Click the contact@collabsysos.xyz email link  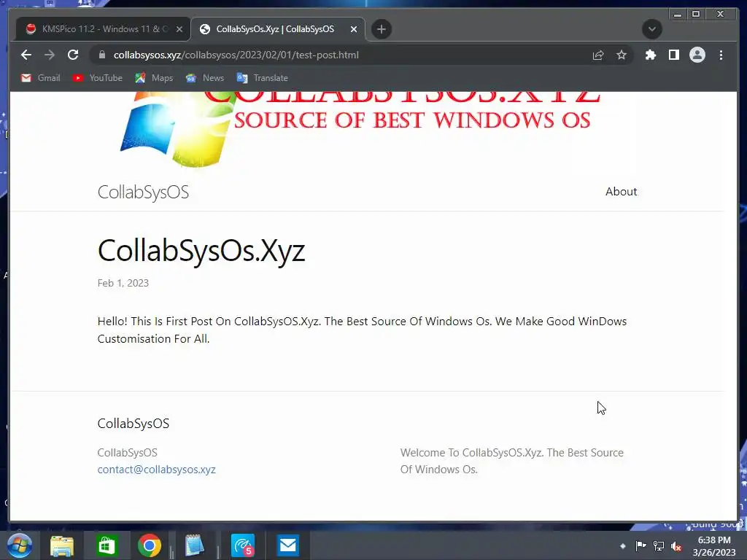click(x=156, y=470)
